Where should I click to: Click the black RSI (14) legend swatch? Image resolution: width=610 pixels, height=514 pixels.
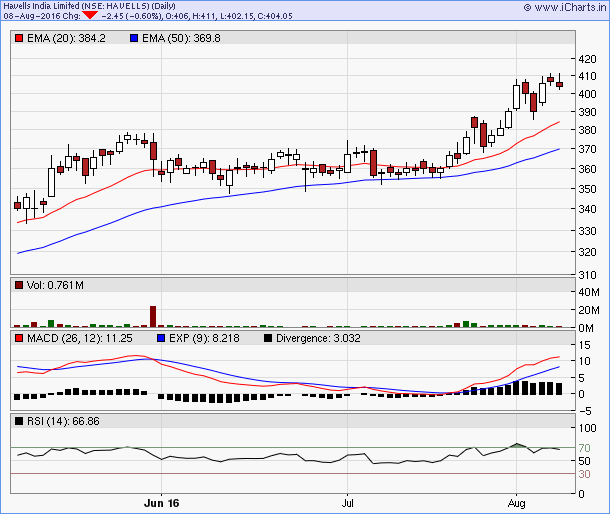click(x=19, y=421)
